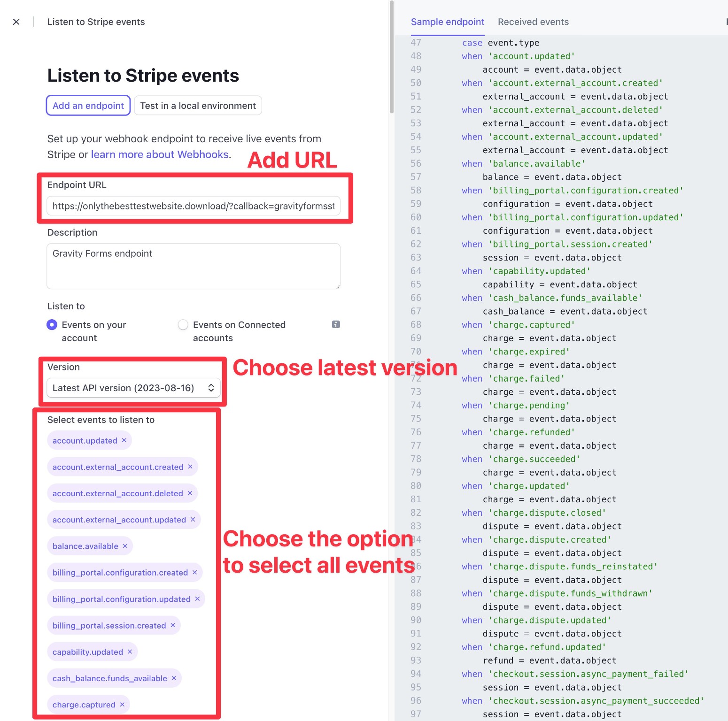Click the Description text area
The width and height of the screenshot is (728, 721).
[x=194, y=266]
